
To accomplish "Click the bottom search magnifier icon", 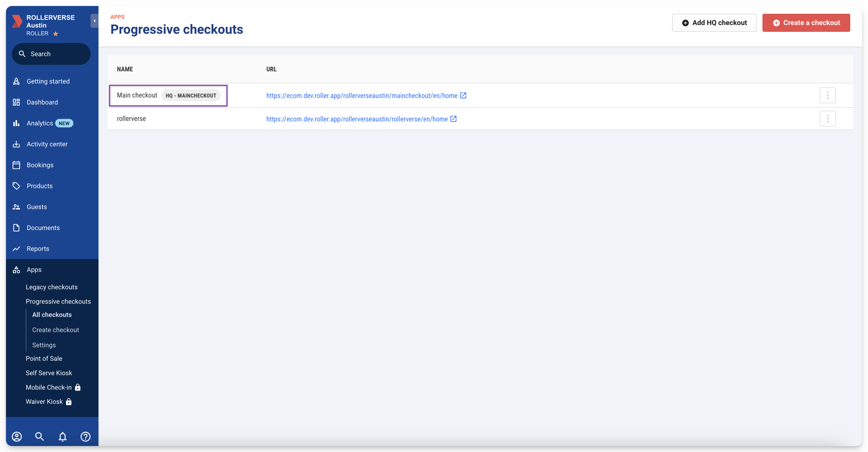I will (39, 437).
